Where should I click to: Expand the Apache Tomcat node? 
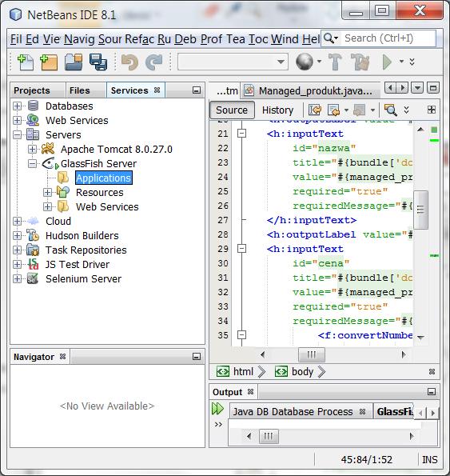pyautogui.click(x=32, y=149)
